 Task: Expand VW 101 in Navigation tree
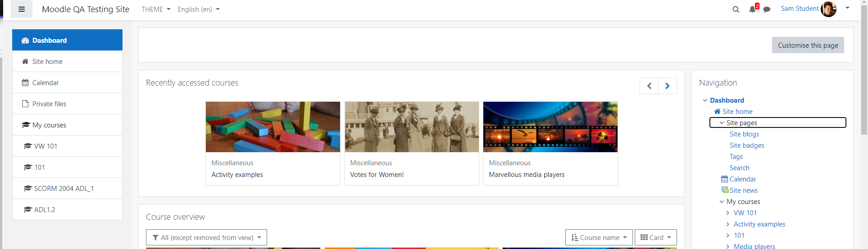point(727,213)
